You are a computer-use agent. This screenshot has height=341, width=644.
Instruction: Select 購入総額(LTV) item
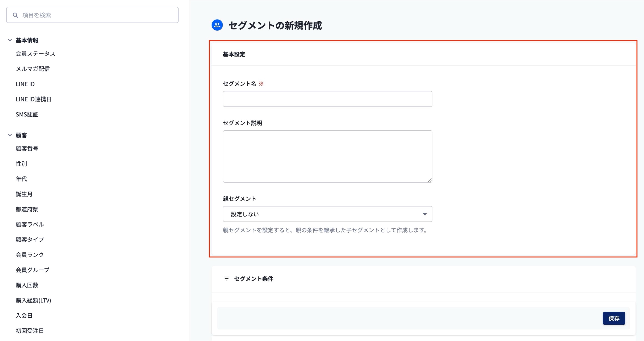[x=33, y=300]
